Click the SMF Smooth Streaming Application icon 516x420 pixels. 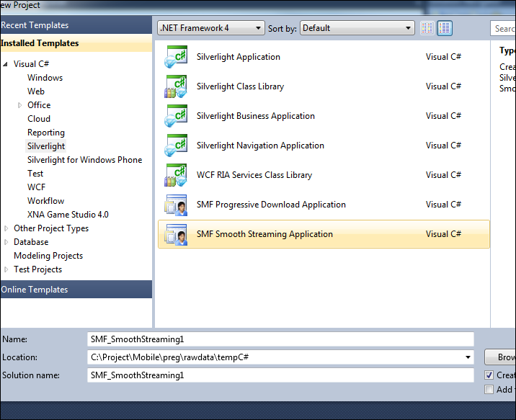(x=176, y=234)
